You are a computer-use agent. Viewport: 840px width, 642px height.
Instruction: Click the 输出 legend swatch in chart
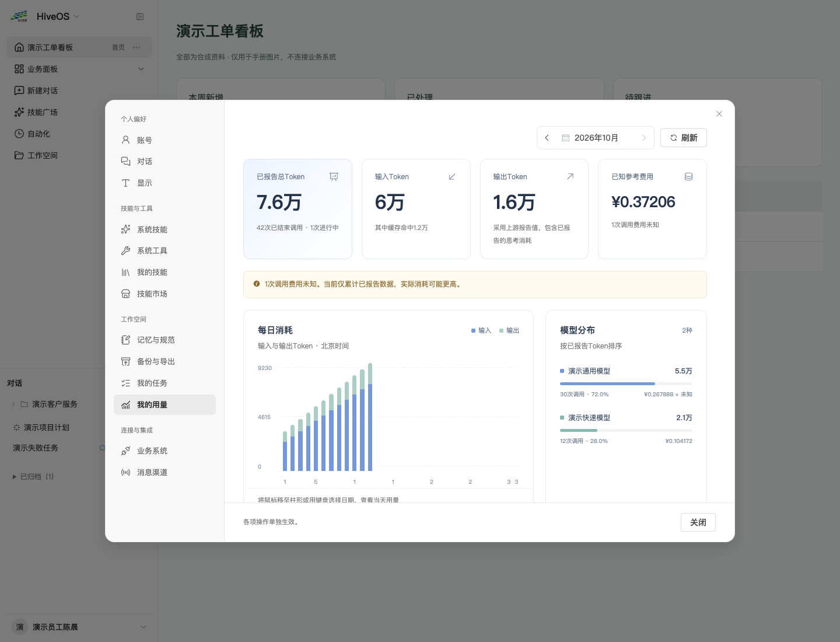point(502,331)
